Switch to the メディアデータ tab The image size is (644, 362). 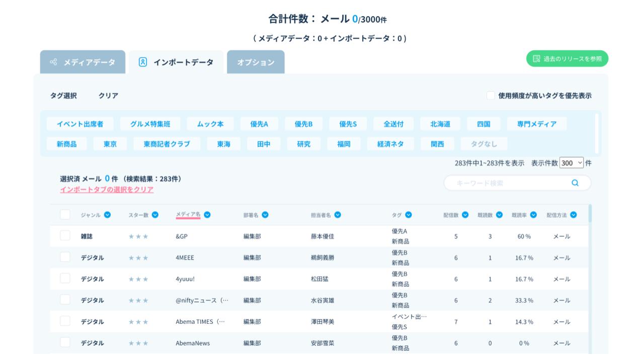tap(83, 62)
